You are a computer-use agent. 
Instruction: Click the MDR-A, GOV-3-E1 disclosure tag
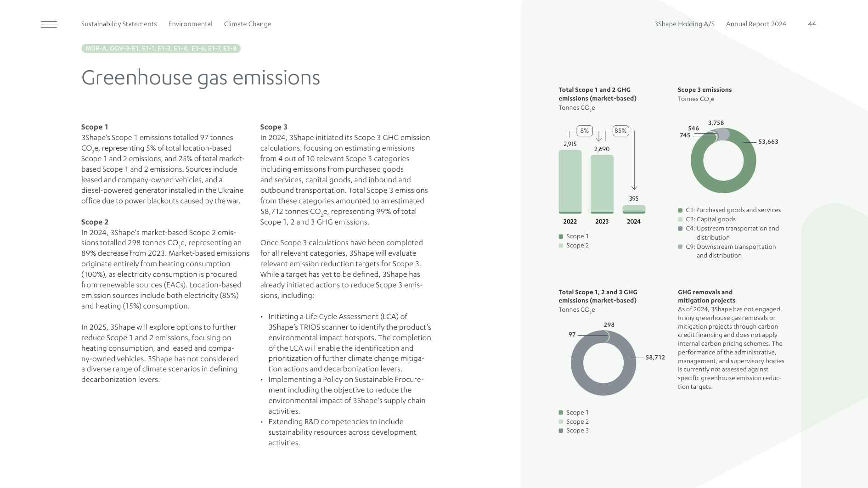[161, 48]
